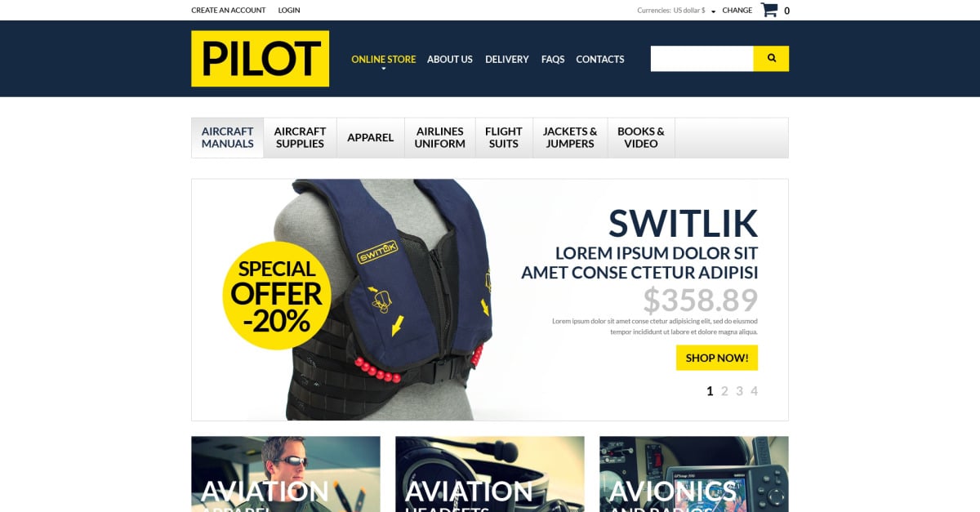
Task: Click the Shop Now! button
Action: (717, 358)
